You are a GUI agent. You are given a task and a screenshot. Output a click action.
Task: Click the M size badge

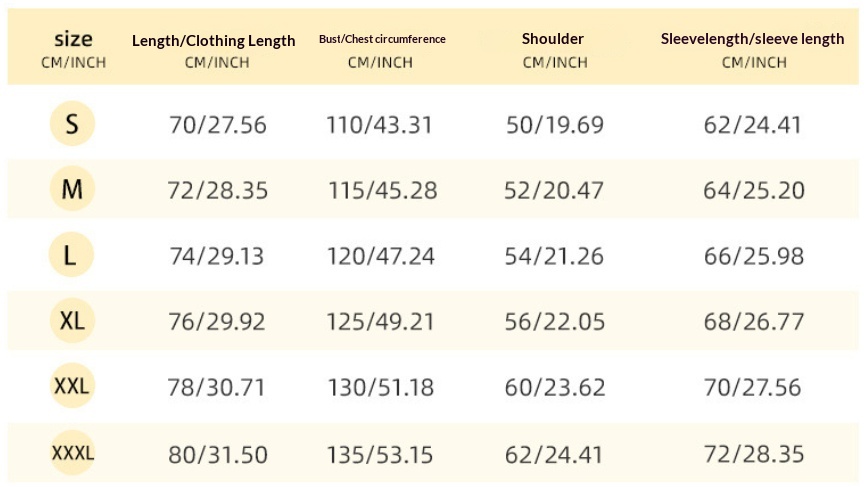point(72,189)
